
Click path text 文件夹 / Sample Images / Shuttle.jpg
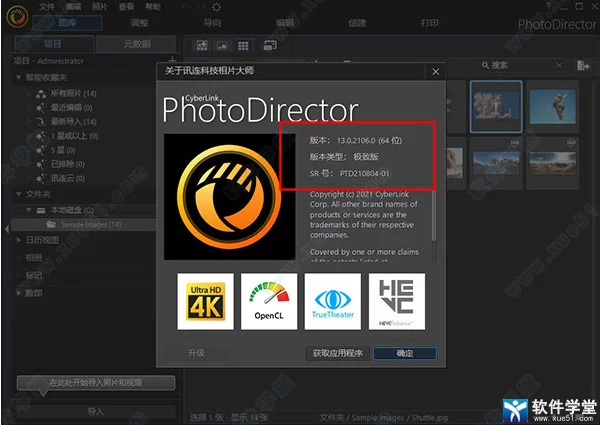(383, 418)
